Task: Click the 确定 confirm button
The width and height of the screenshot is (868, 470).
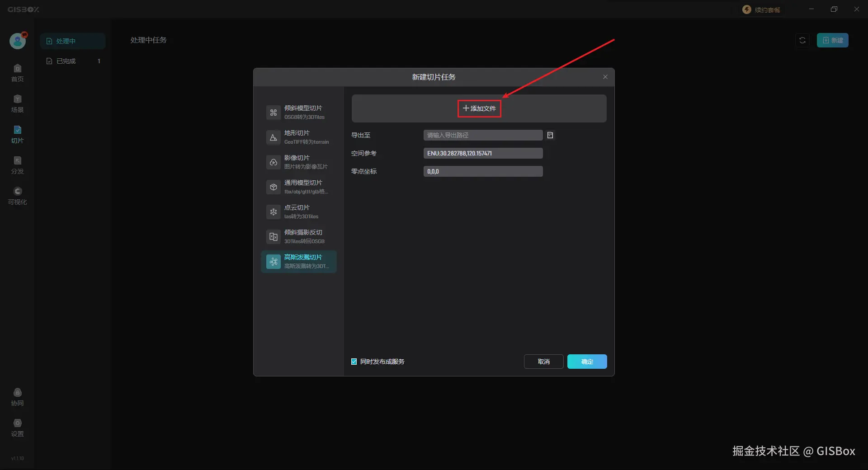Action: click(x=587, y=362)
